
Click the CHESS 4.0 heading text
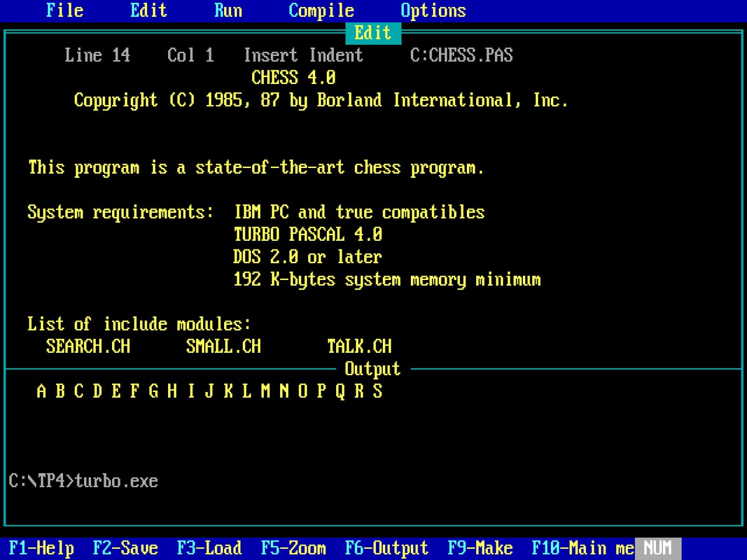[x=294, y=78]
